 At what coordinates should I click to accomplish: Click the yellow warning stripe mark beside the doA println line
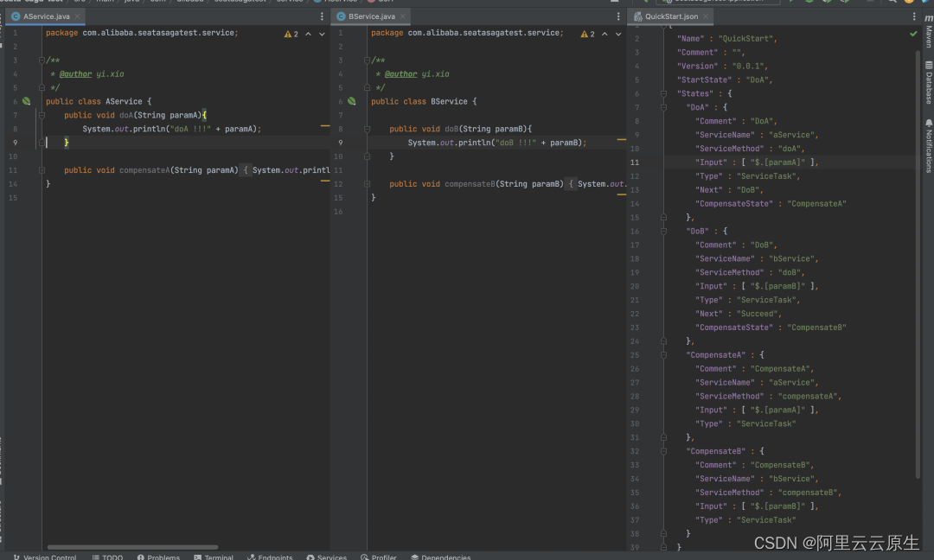pyautogui.click(x=325, y=126)
